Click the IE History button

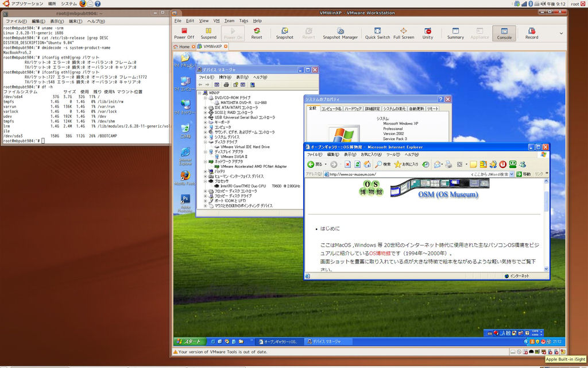pyautogui.click(x=425, y=164)
